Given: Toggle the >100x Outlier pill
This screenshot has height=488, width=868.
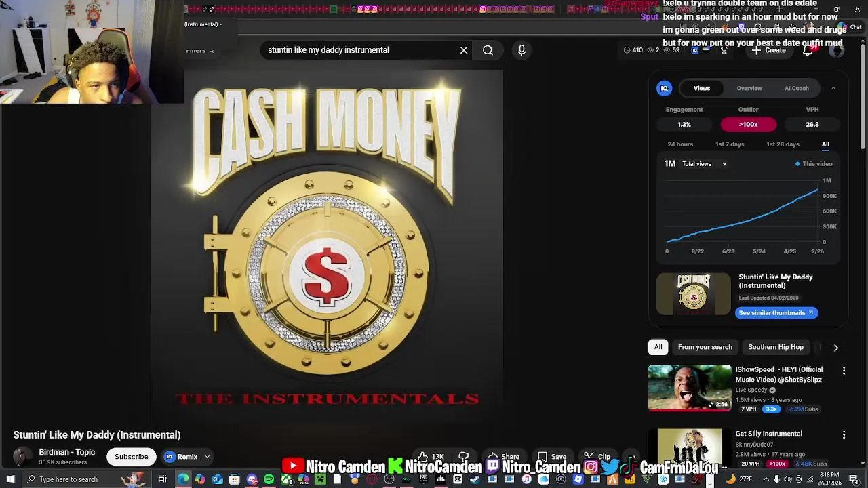Looking at the screenshot, I should coord(748,125).
